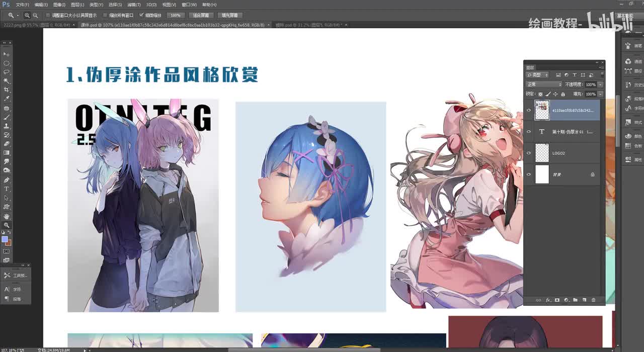The width and height of the screenshot is (644, 352).
Task: Click the Zoom Out magnifier option
Action: pyautogui.click(x=35, y=16)
